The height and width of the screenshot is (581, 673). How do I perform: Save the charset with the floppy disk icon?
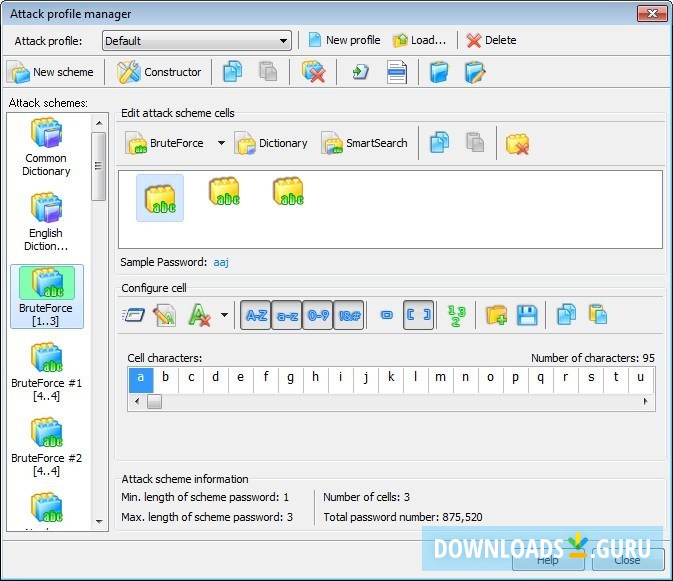527,315
